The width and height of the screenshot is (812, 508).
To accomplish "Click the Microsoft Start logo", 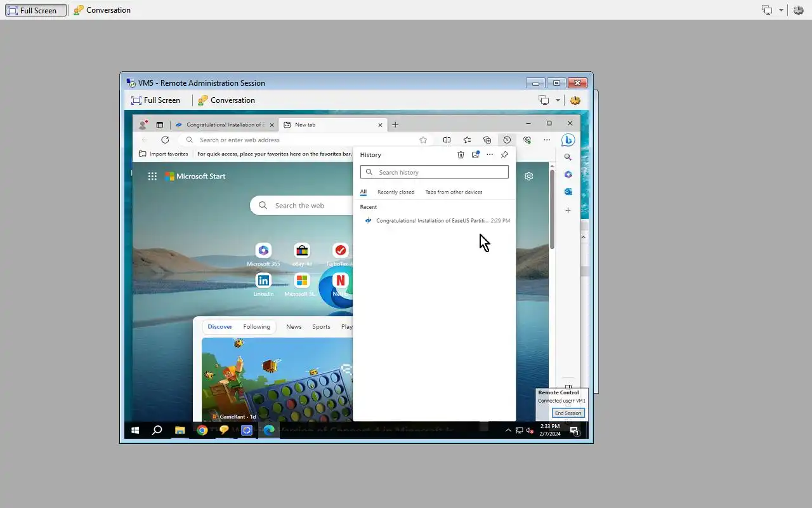I will pyautogui.click(x=195, y=177).
